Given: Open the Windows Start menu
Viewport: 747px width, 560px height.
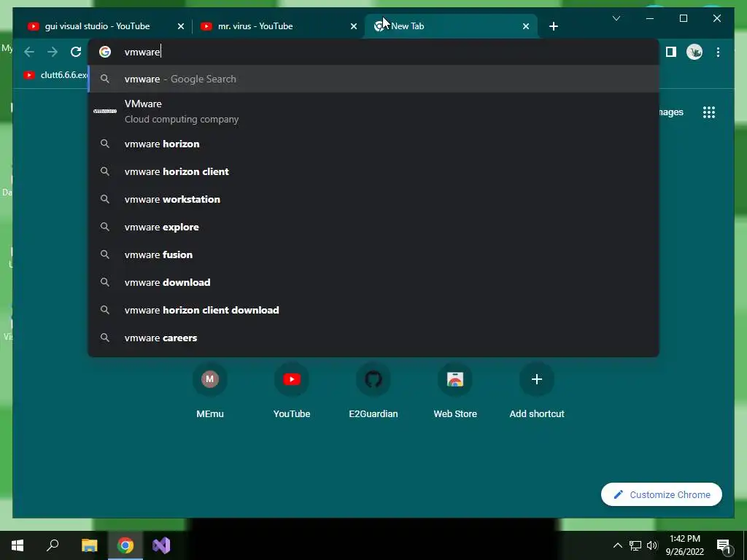Looking at the screenshot, I should click(x=18, y=545).
